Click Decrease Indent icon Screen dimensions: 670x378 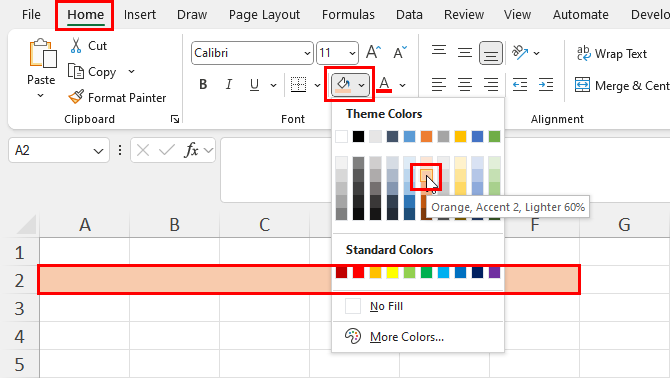click(520, 85)
